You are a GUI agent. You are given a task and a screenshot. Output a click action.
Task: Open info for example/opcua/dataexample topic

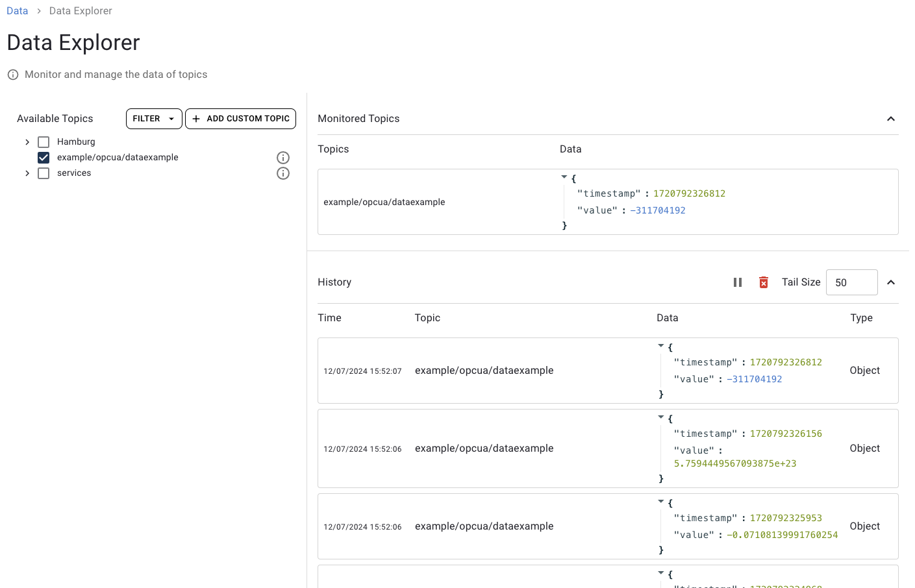click(x=283, y=158)
